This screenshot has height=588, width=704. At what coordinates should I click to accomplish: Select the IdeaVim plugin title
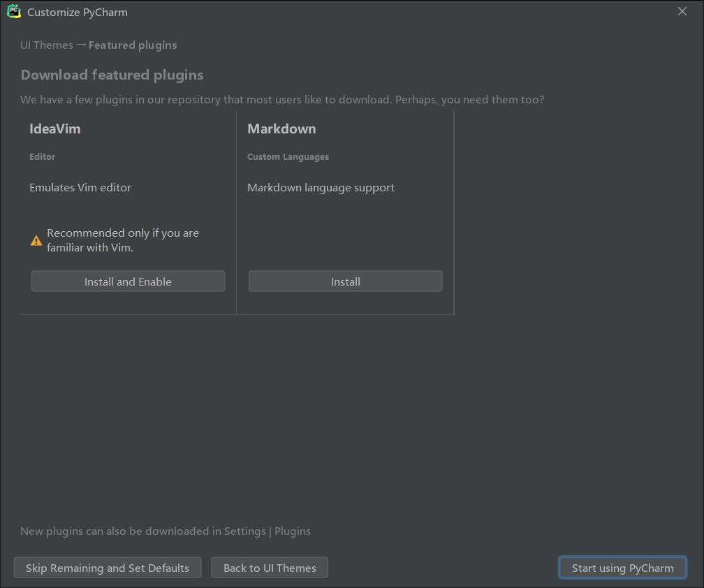[x=55, y=128]
